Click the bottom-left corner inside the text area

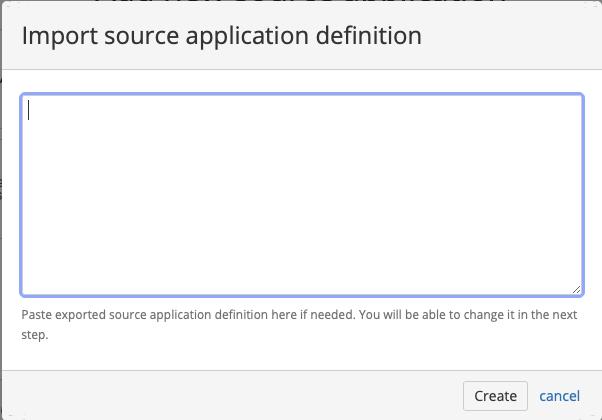(30, 288)
